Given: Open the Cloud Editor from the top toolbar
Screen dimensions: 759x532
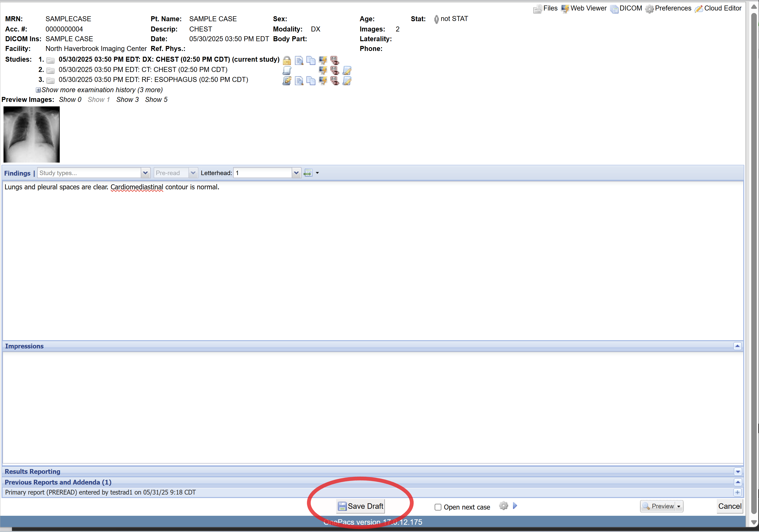Looking at the screenshot, I should coord(718,8).
